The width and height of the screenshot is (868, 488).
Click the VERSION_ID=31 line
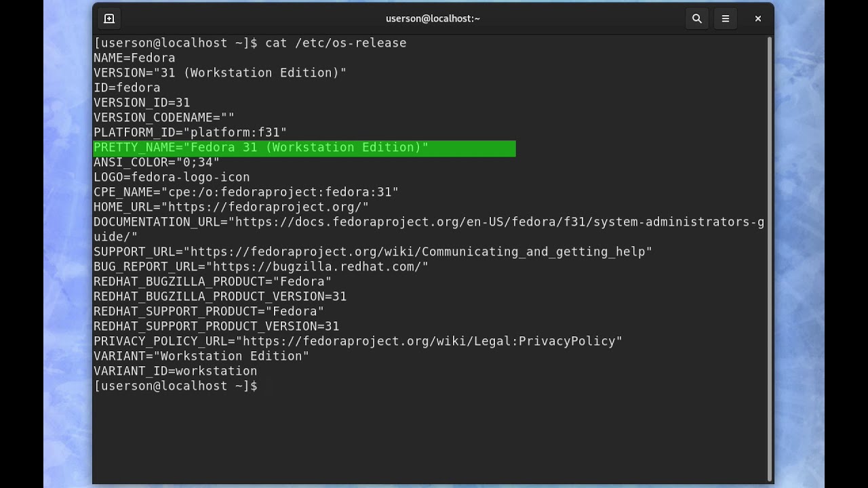pyautogui.click(x=142, y=103)
